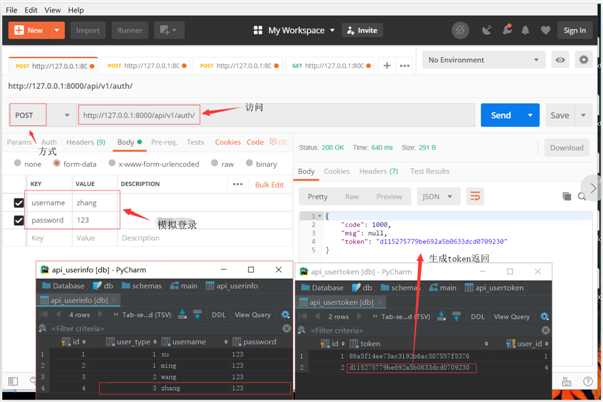The width and height of the screenshot is (603, 402).
Task: Click the heart icon in header
Action: [545, 30]
